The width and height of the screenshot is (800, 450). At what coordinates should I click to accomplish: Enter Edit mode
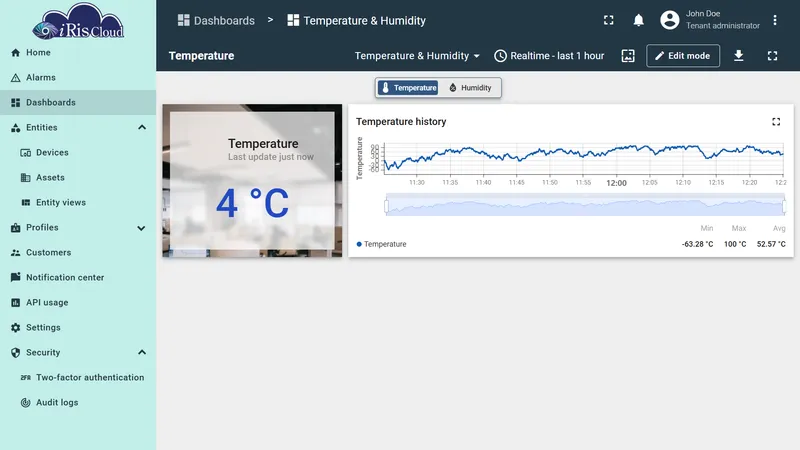click(x=683, y=56)
